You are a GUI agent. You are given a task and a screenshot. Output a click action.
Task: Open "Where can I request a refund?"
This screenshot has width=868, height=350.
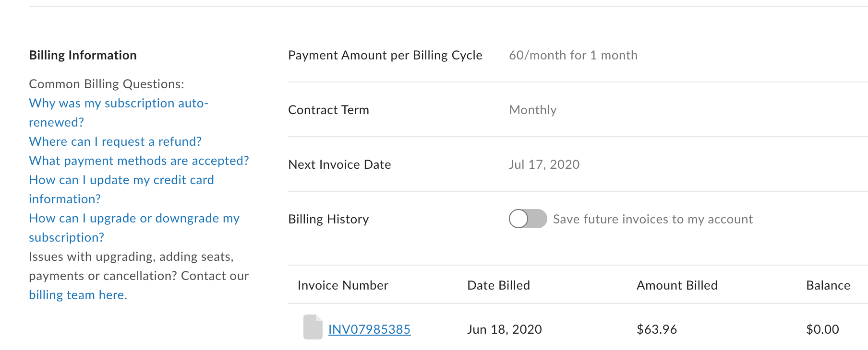click(115, 142)
